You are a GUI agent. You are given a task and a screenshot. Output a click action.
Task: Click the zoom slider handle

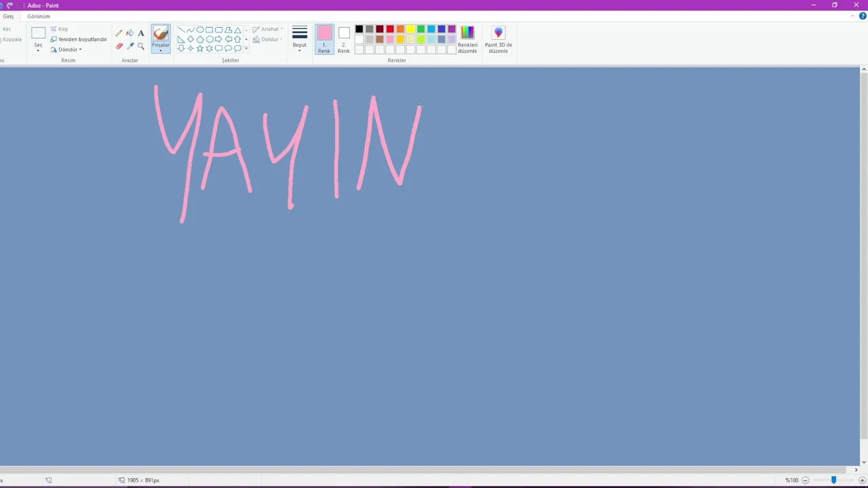coord(833,480)
